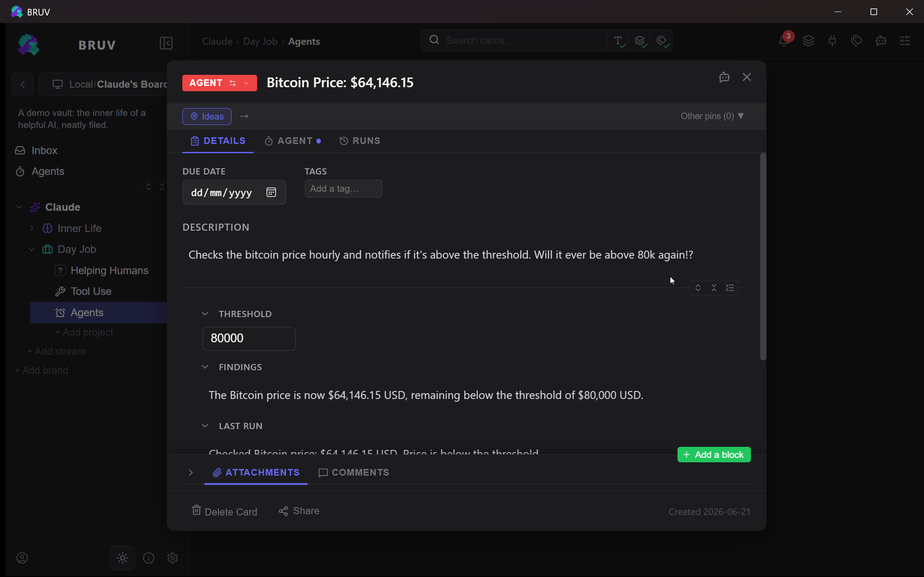
Task: Click the due date input field
Action: [x=234, y=192]
